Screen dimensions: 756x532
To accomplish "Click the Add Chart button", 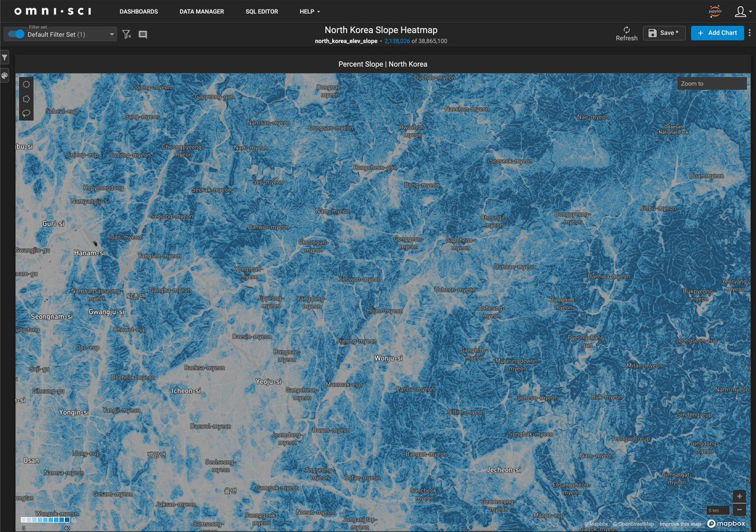I will [x=717, y=33].
